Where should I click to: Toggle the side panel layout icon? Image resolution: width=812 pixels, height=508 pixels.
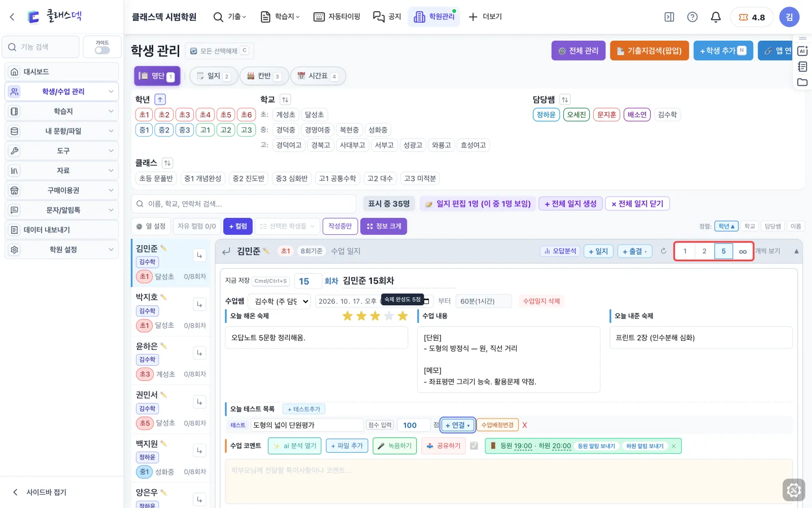[669, 17]
